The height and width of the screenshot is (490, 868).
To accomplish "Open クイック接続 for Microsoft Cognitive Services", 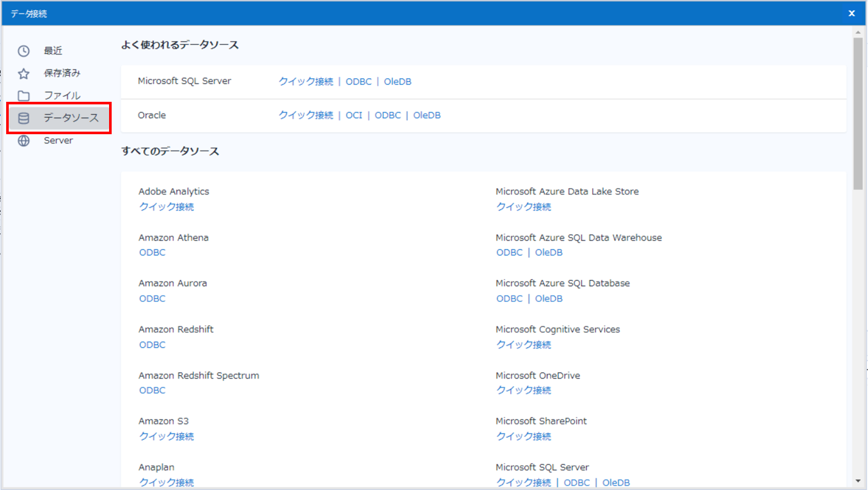I will [x=523, y=344].
